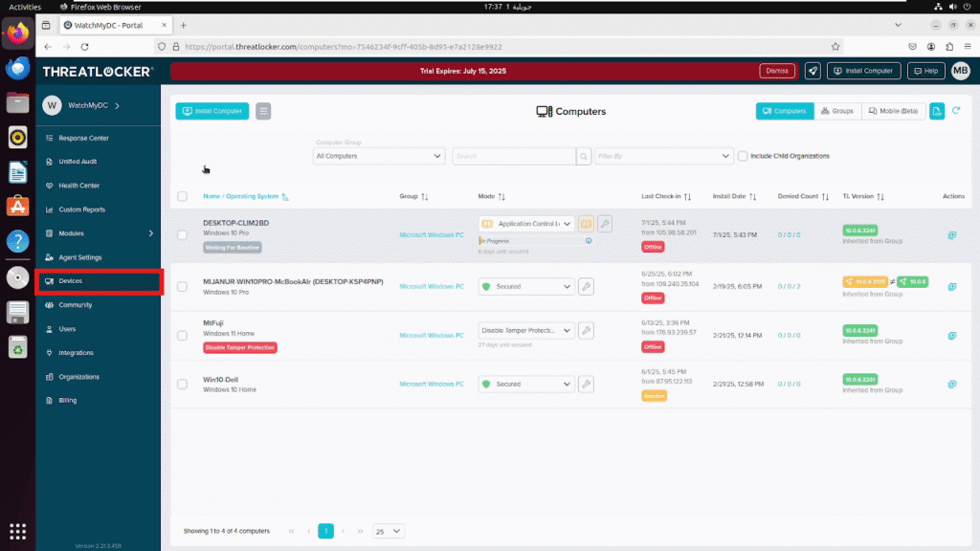Open the Help button
The height and width of the screenshot is (551, 980).
926,71
